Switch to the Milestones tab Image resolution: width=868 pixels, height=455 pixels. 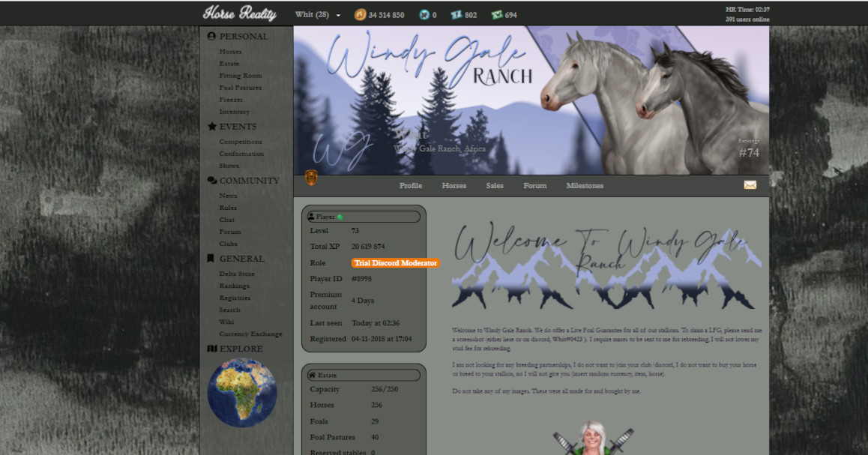[x=585, y=185]
